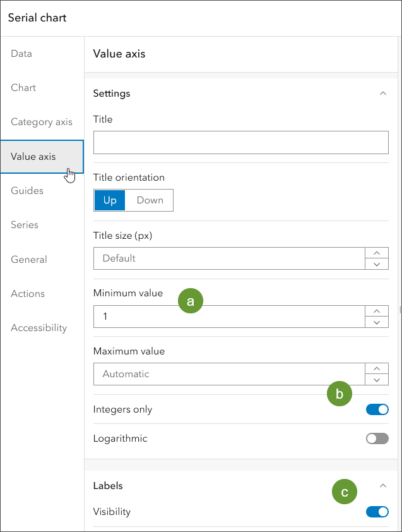Increase Maximum value with up arrow
402x532 pixels.
pyautogui.click(x=377, y=368)
